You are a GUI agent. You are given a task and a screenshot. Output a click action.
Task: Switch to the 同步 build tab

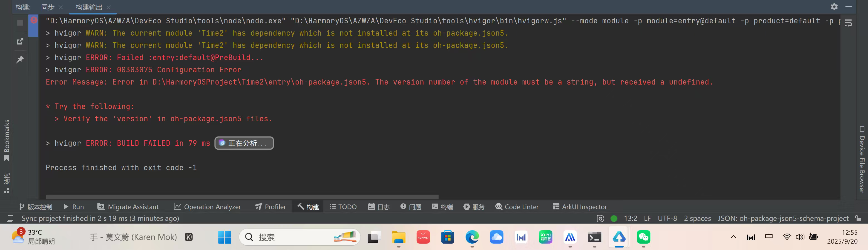pyautogui.click(x=48, y=7)
